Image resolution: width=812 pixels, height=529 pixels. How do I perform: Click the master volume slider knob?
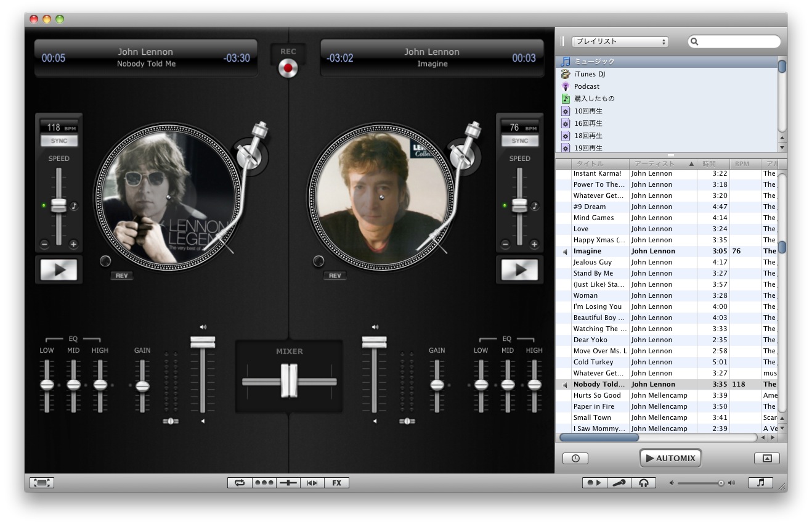pos(721,483)
